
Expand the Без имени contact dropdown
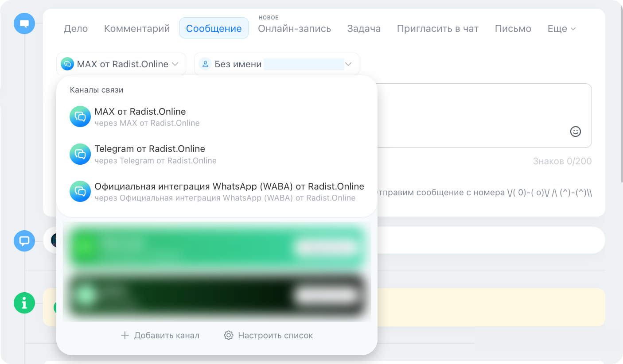(x=276, y=64)
